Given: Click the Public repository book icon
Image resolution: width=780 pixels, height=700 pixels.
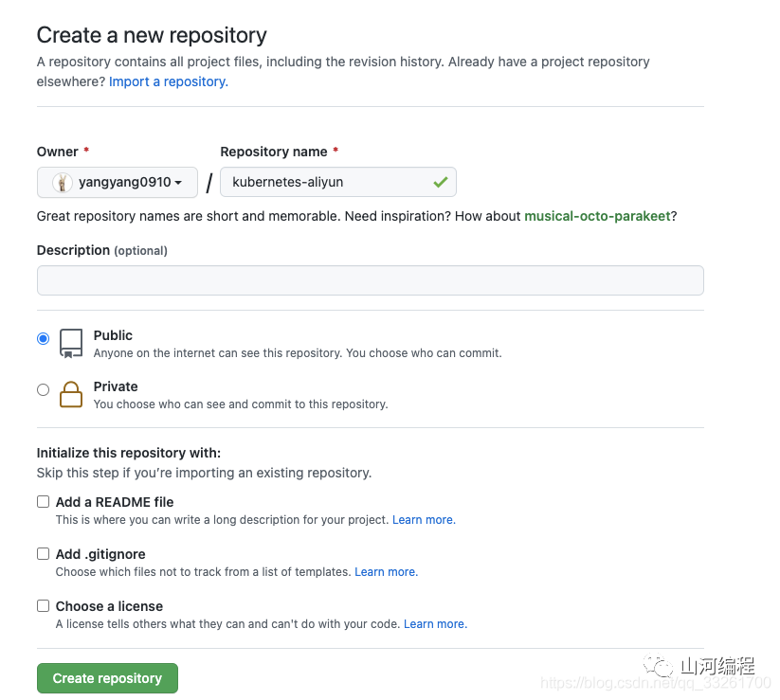Looking at the screenshot, I should (x=71, y=343).
